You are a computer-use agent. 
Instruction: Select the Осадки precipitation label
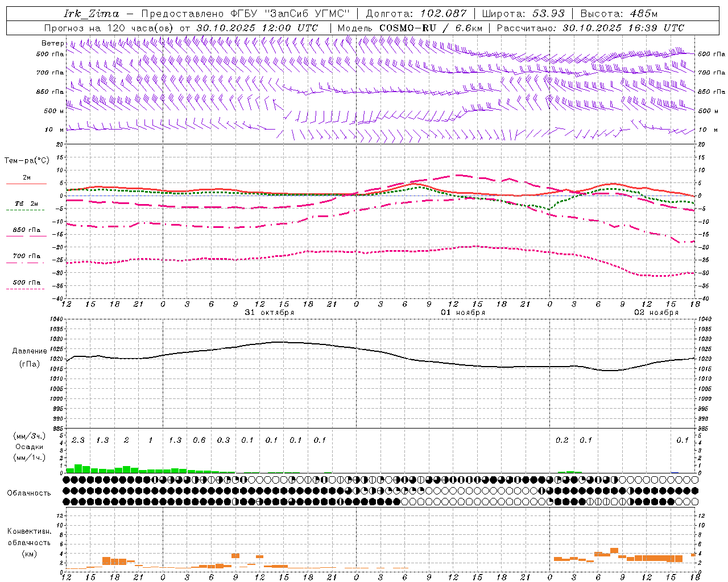pyautogui.click(x=30, y=447)
